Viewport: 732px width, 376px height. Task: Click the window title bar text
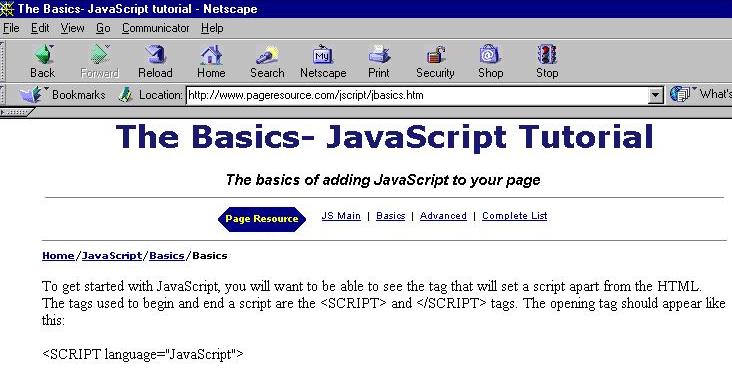[137, 9]
